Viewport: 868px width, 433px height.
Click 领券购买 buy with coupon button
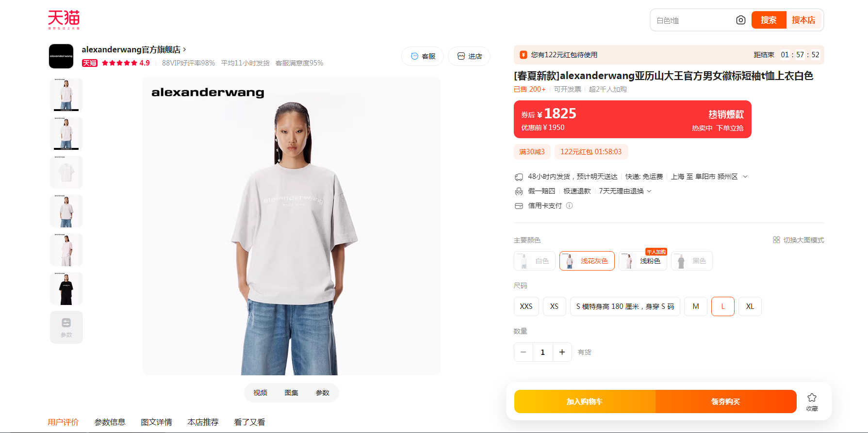(x=726, y=401)
